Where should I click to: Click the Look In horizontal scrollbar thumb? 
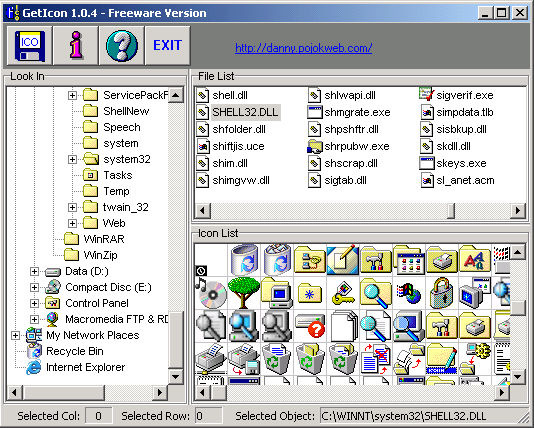[x=63, y=393]
